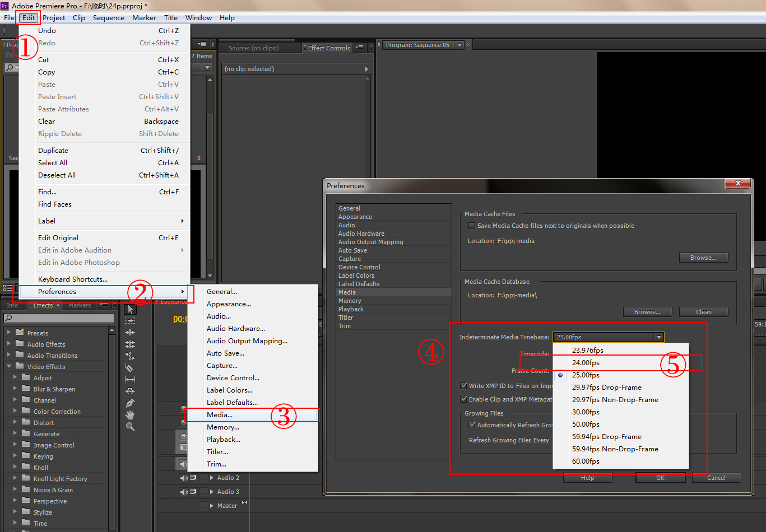
Task: Click the Effects panel search field
Action: [59, 318]
